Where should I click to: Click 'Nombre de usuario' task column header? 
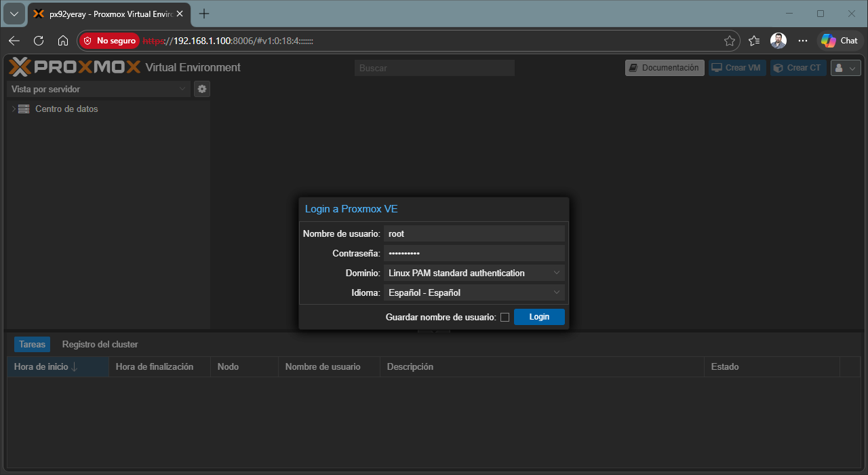(x=329, y=366)
